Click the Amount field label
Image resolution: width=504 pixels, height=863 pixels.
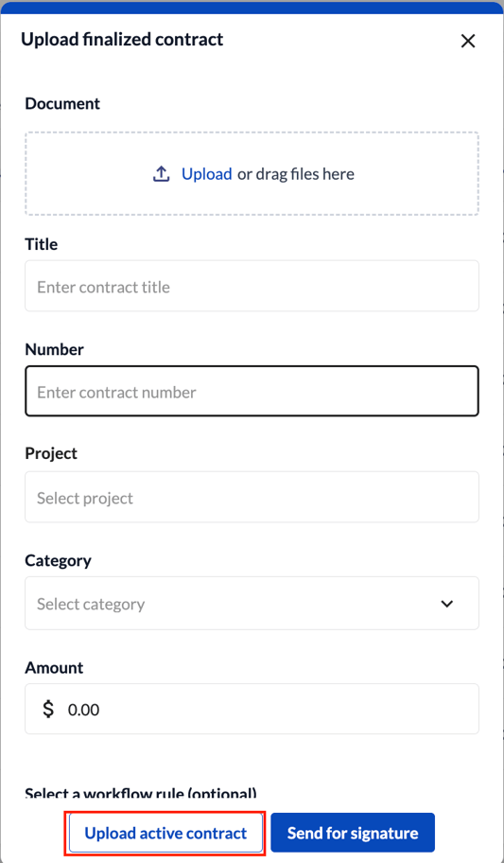tap(54, 668)
